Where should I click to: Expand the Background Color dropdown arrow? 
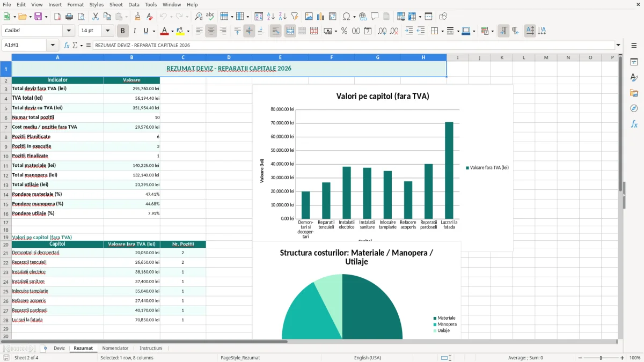[188, 31]
